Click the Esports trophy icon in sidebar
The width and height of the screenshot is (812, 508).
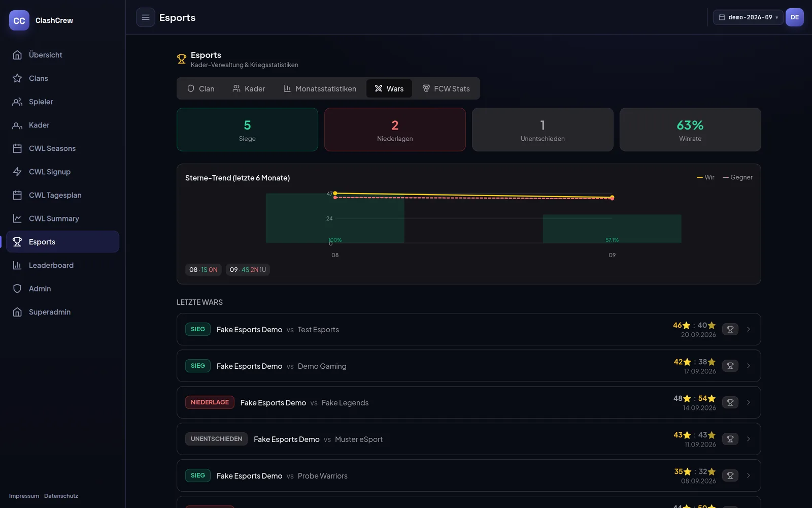[17, 242]
